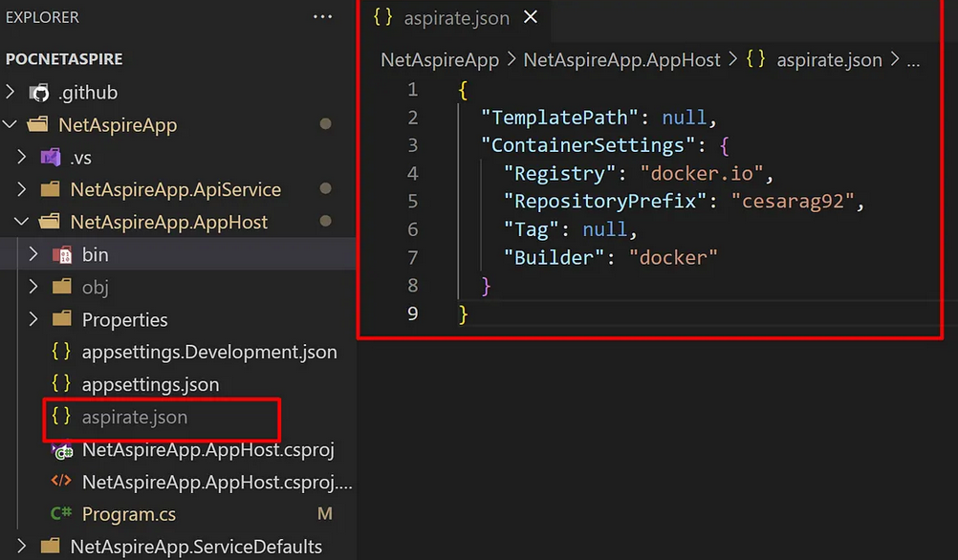Click line number 1 in gutter
Image resolution: width=958 pixels, height=560 pixels.
[x=413, y=90]
